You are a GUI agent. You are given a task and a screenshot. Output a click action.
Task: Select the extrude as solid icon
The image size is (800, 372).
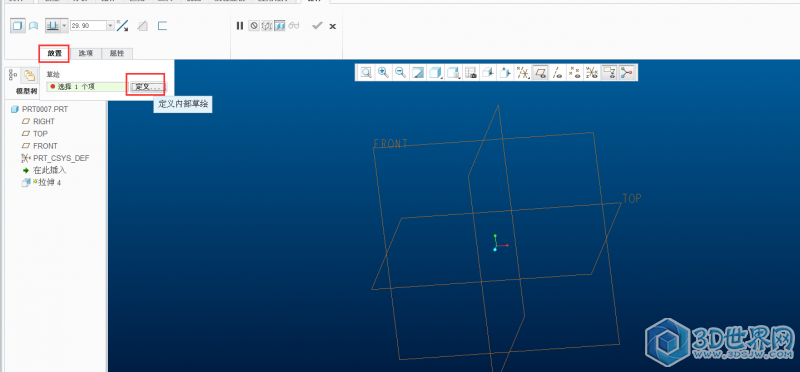(18, 26)
